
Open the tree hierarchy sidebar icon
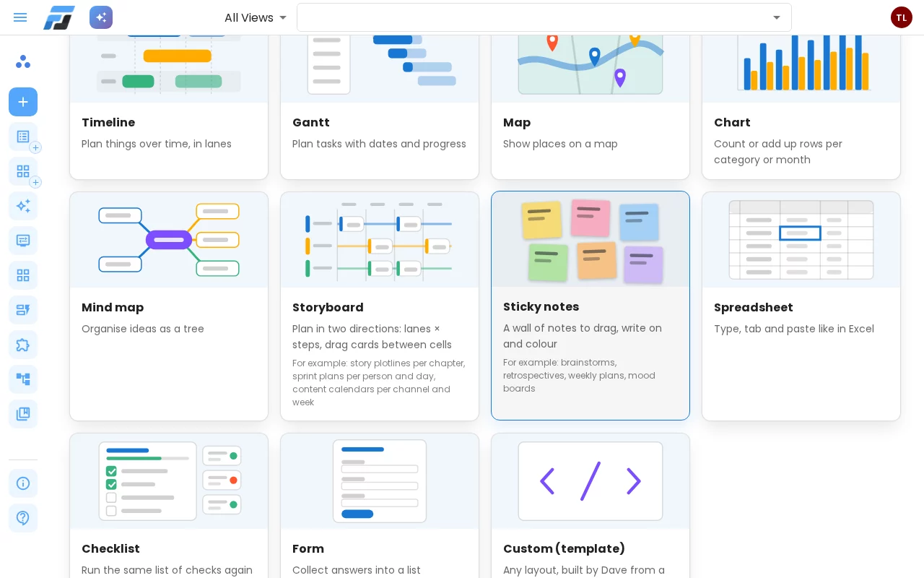pos(23,379)
